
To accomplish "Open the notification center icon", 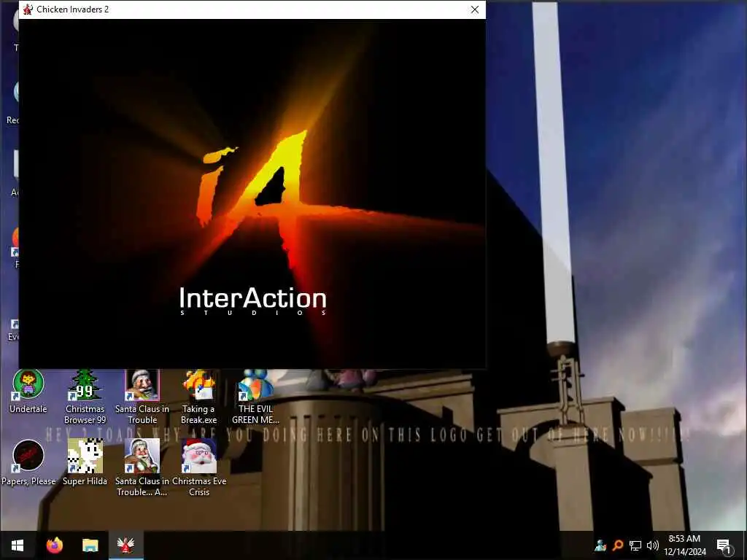I will (x=724, y=545).
